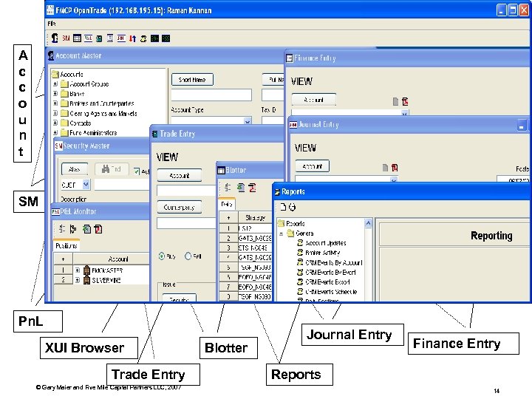532x399 pixels.
Task: Click the Account button in Trade Entry
Action: (179, 175)
